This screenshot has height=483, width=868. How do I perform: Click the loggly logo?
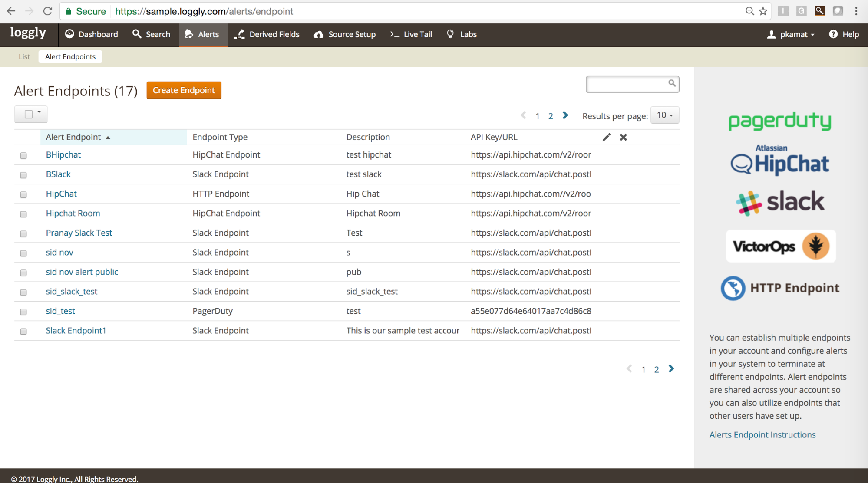tap(28, 33)
